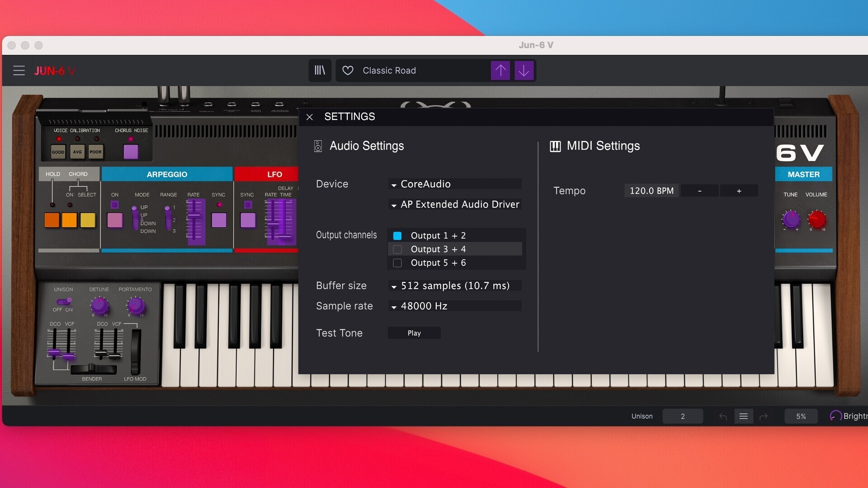The height and width of the screenshot is (488, 868).
Task: Click the redo arrow in status bar
Action: pyautogui.click(x=764, y=417)
